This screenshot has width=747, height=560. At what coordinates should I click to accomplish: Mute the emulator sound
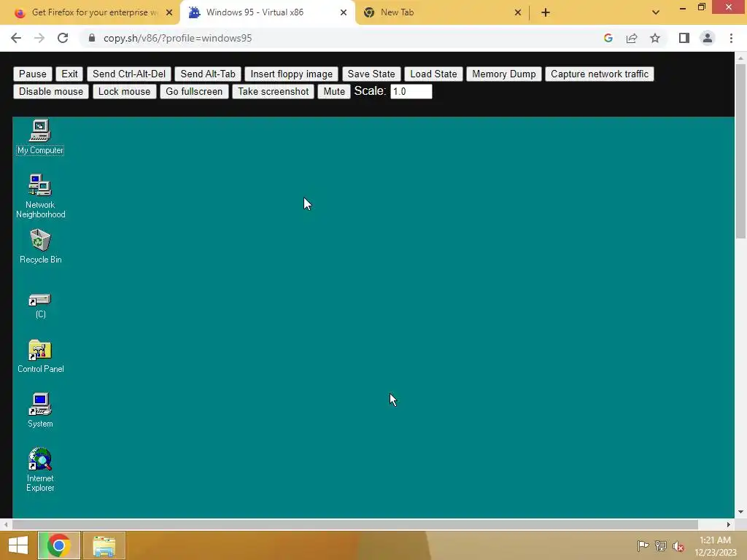[x=334, y=91]
